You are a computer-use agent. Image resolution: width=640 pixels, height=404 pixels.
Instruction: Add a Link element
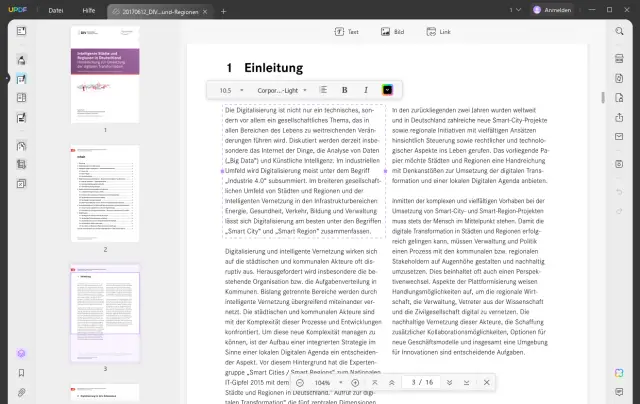tap(438, 32)
